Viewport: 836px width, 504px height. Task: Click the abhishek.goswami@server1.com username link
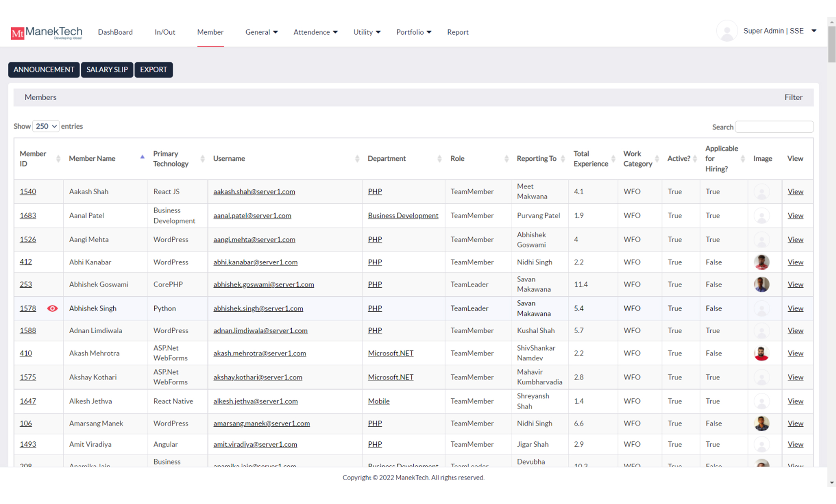263,284
